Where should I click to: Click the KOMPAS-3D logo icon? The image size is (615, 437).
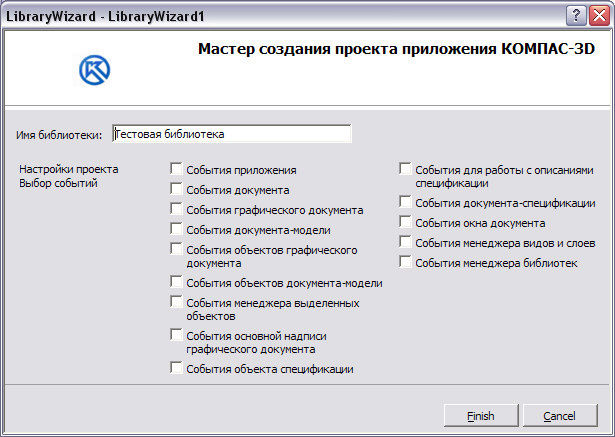95,70
